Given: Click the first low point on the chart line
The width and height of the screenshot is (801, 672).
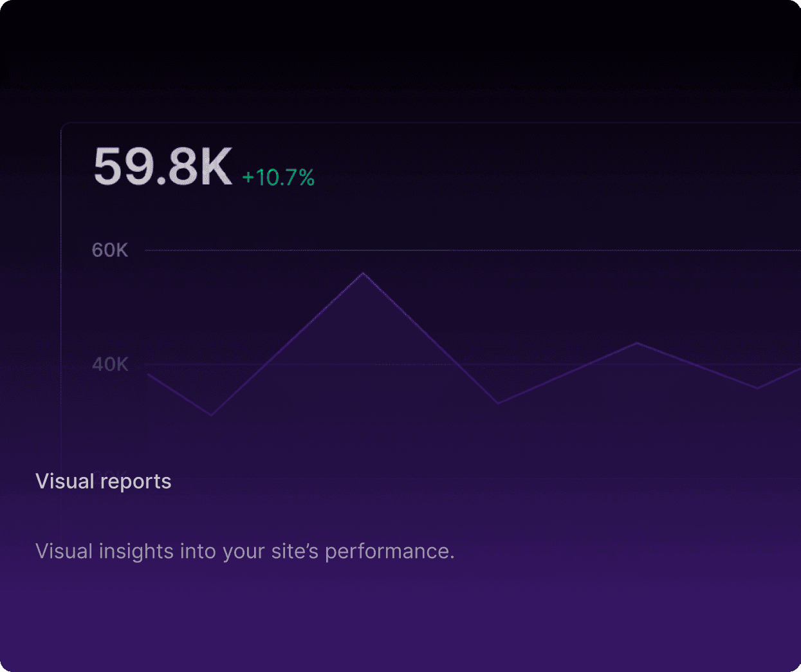Looking at the screenshot, I should [211, 415].
